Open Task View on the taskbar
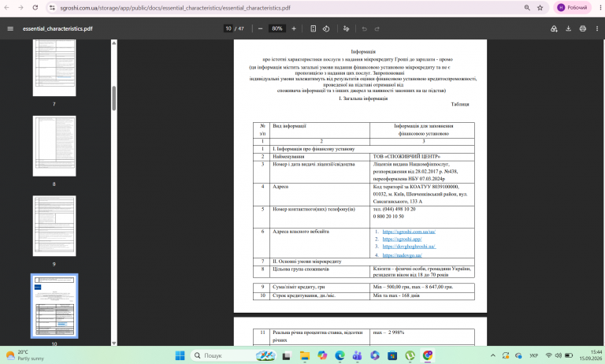605x364 pixels. pyautogui.click(x=286, y=355)
